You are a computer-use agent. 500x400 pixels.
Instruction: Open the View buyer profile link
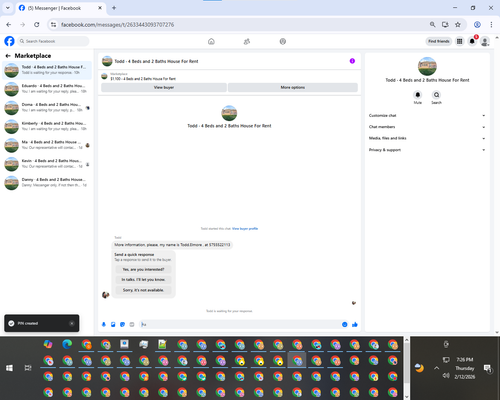click(x=245, y=229)
